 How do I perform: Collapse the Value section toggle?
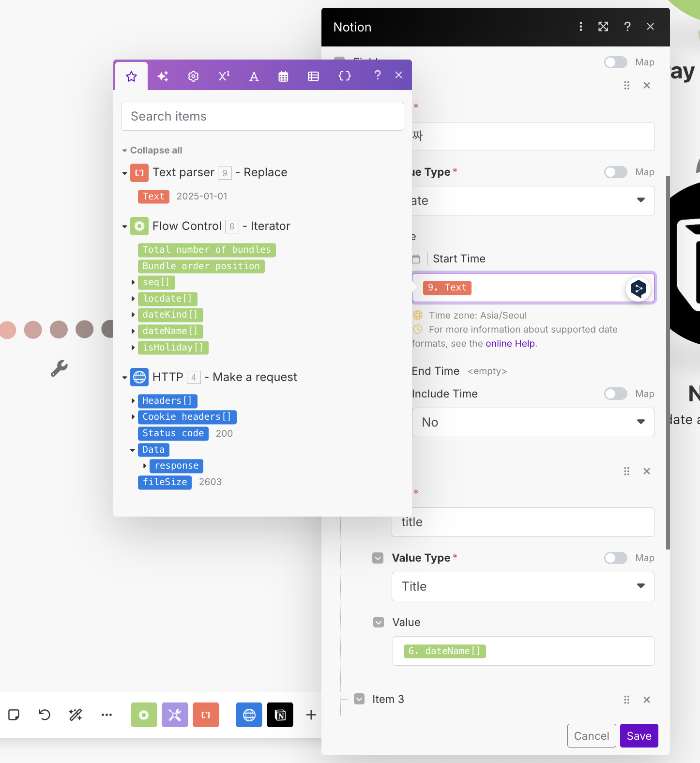379,623
